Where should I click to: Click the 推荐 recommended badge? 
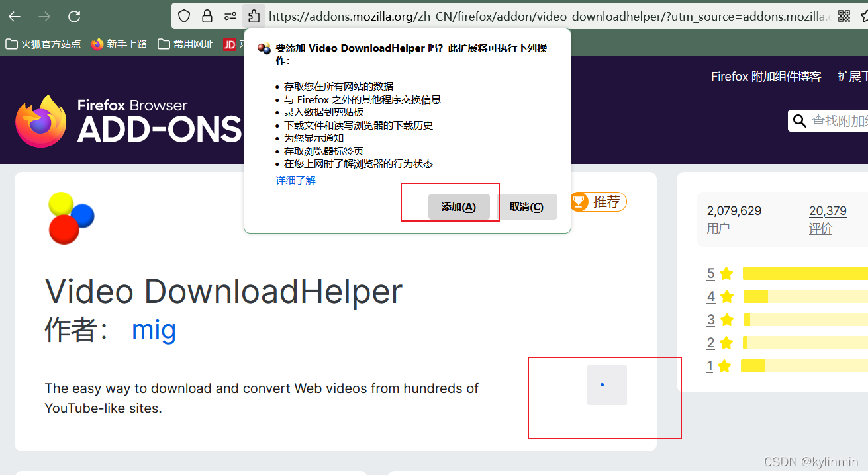[x=598, y=202]
